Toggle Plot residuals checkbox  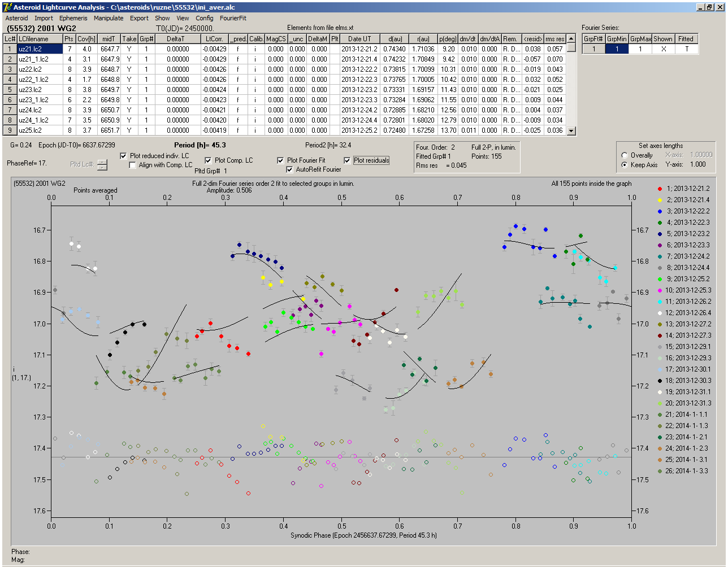coord(347,160)
